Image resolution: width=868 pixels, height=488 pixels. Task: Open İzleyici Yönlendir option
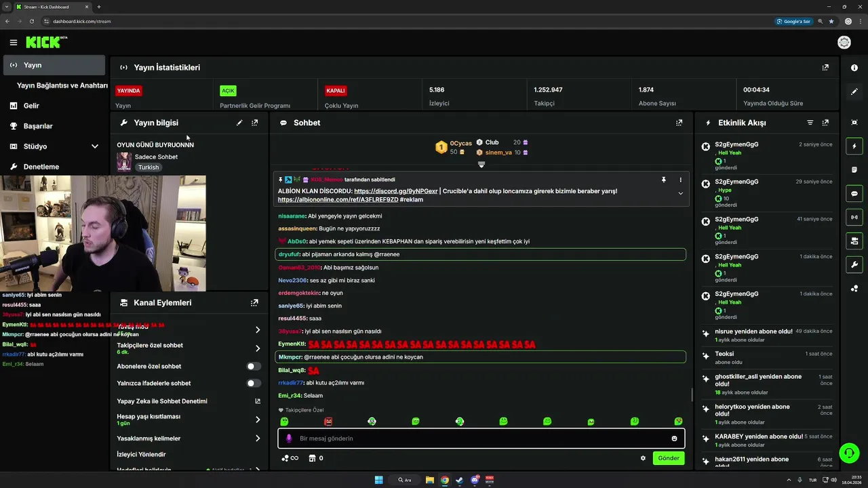click(141, 454)
